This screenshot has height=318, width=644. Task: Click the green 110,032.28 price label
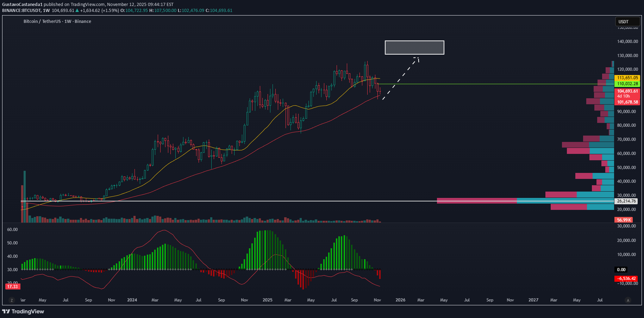(x=627, y=84)
